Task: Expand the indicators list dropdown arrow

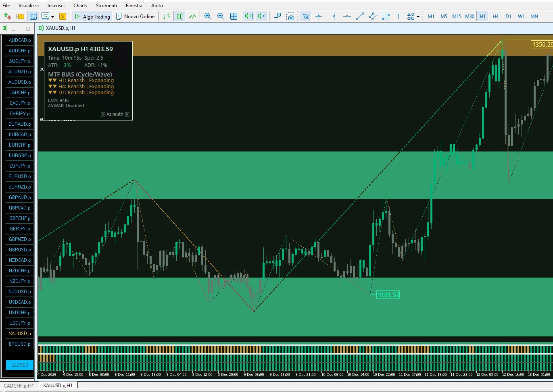Action: 52,17
